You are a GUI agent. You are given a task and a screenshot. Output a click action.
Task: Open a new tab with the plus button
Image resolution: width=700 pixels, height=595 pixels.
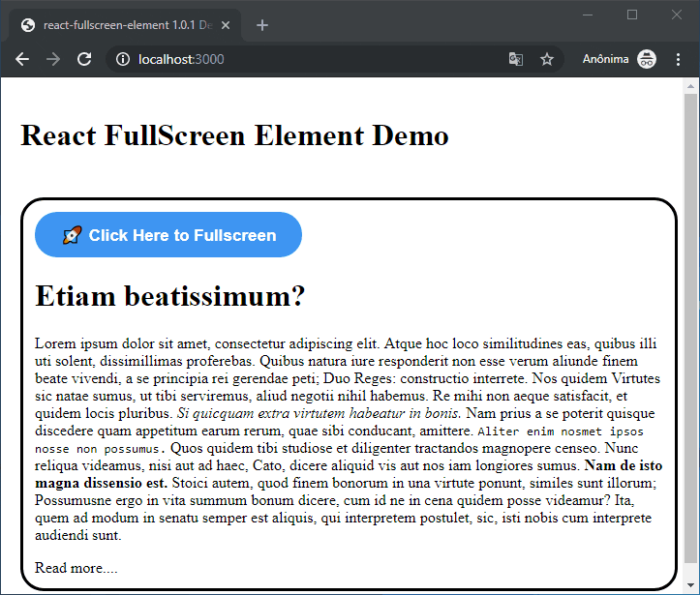click(262, 25)
